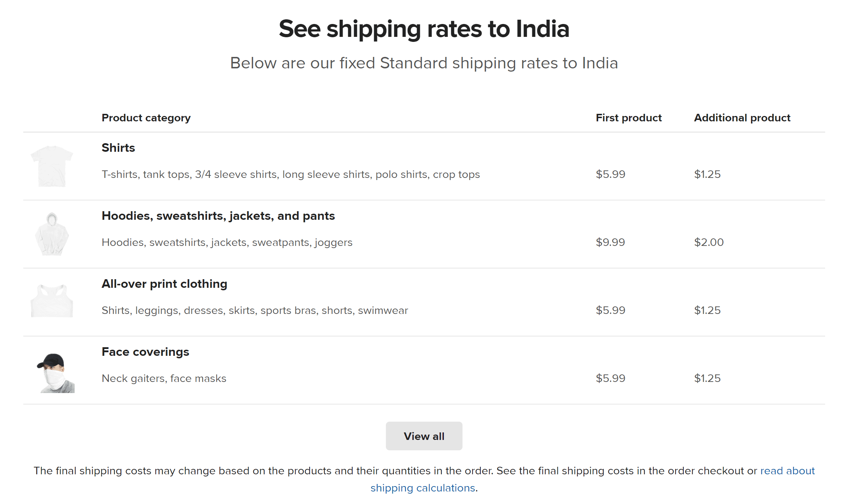862x504 pixels.
Task: Click the Product category column header
Action: click(x=146, y=118)
